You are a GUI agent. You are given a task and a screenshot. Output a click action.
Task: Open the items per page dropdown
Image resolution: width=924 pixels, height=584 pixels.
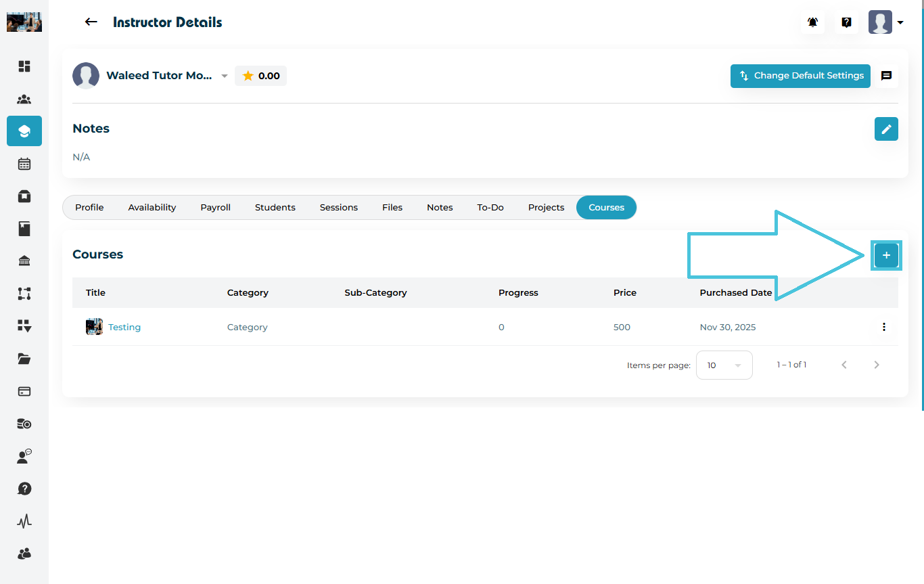point(724,365)
